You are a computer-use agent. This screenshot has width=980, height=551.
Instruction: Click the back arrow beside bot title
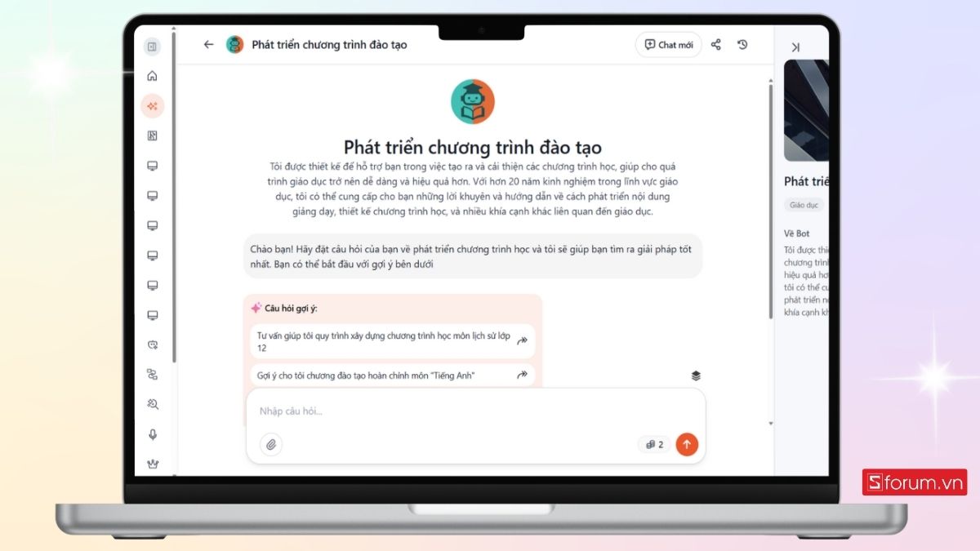point(208,45)
